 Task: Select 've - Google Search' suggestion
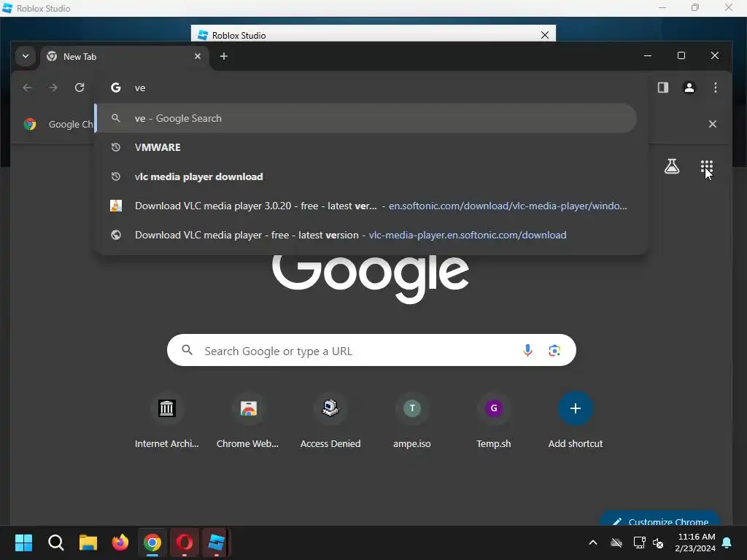(366, 119)
